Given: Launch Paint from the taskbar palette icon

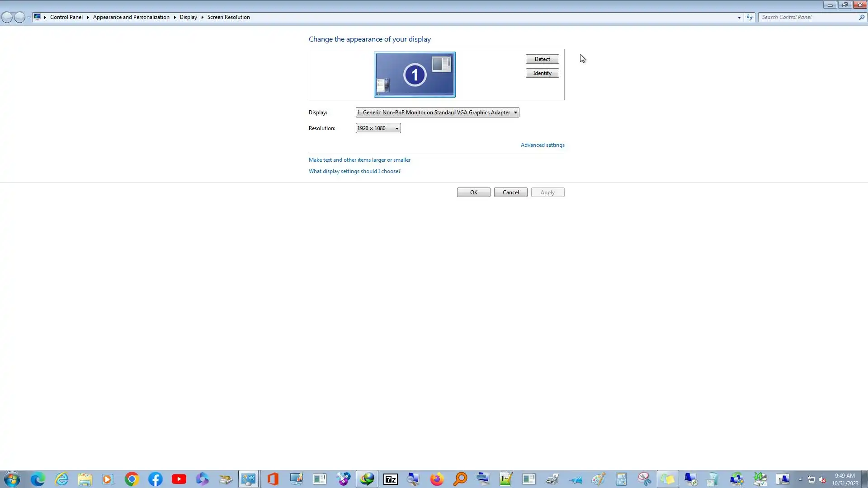Looking at the screenshot, I should (598, 479).
